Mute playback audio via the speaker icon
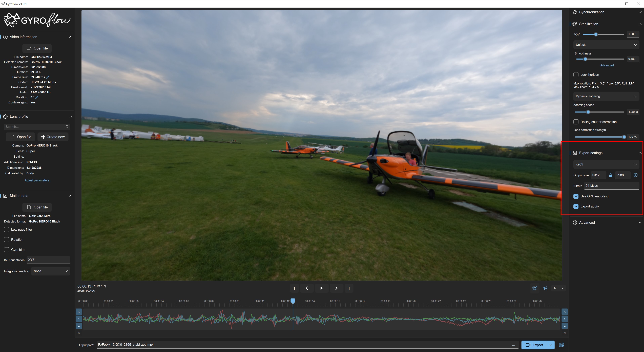 pos(545,288)
